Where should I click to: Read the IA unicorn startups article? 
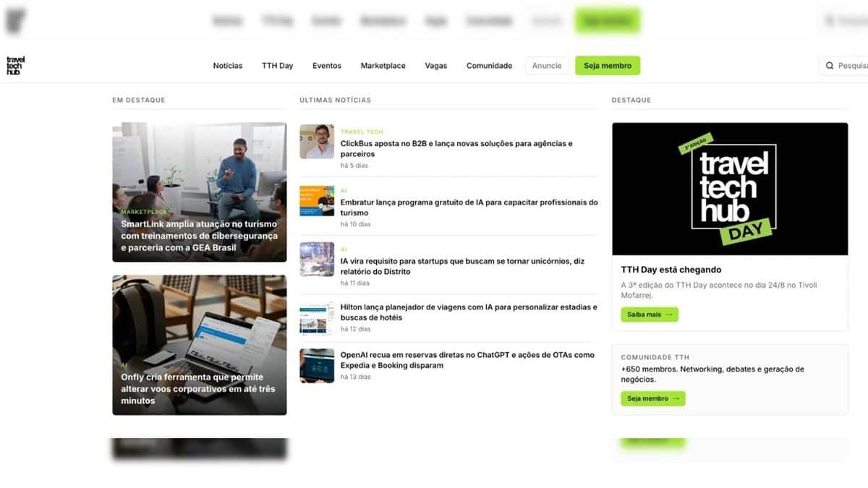coord(462,266)
